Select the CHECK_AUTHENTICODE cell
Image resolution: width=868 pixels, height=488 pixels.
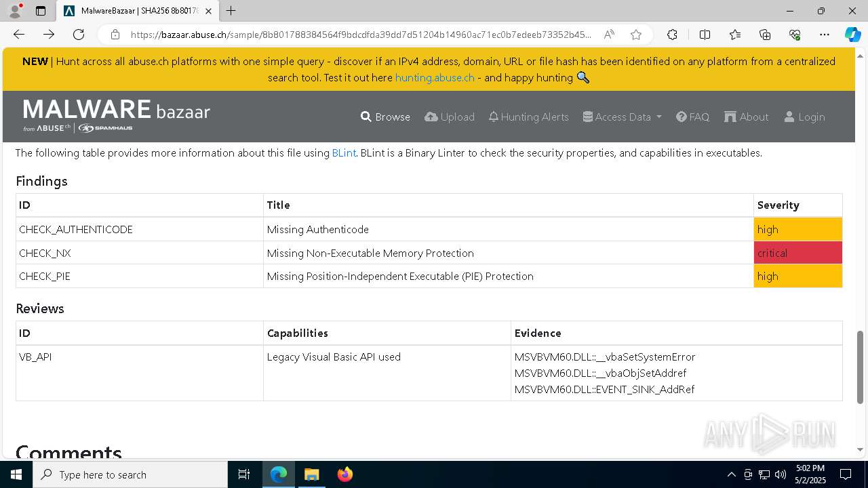(x=140, y=229)
